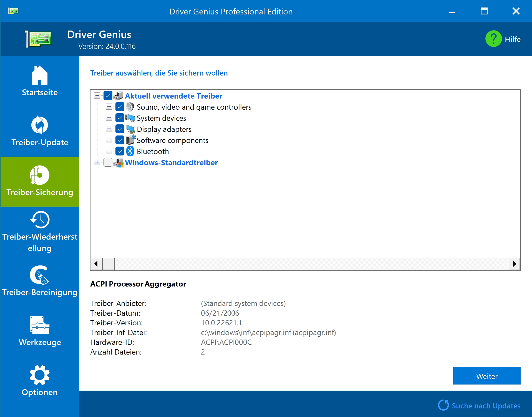The width and height of the screenshot is (532, 417).
Task: Click the Aktuell verwendete Treiber computer icon
Action: [x=118, y=96]
